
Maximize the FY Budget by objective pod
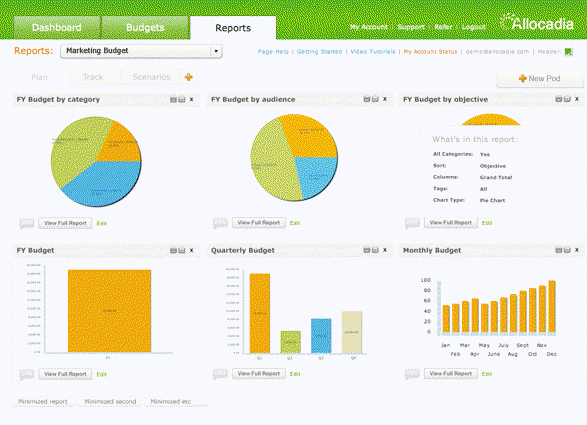click(x=559, y=99)
